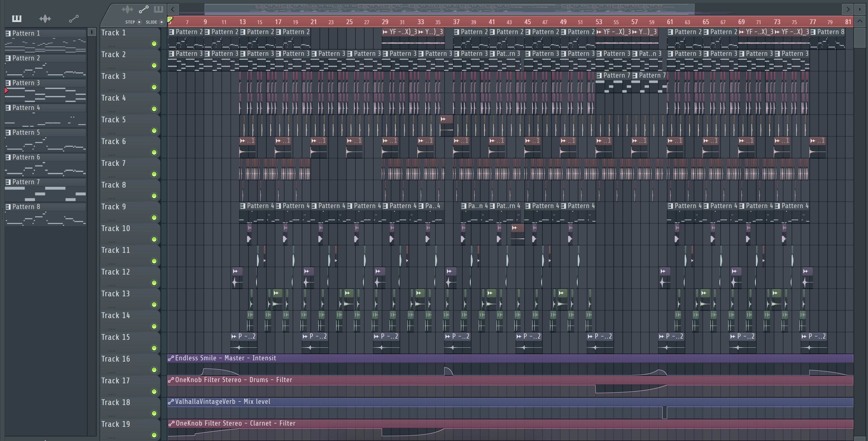The height and width of the screenshot is (441, 868).
Task: Enable SLIDE editing mode
Action: coord(162,22)
